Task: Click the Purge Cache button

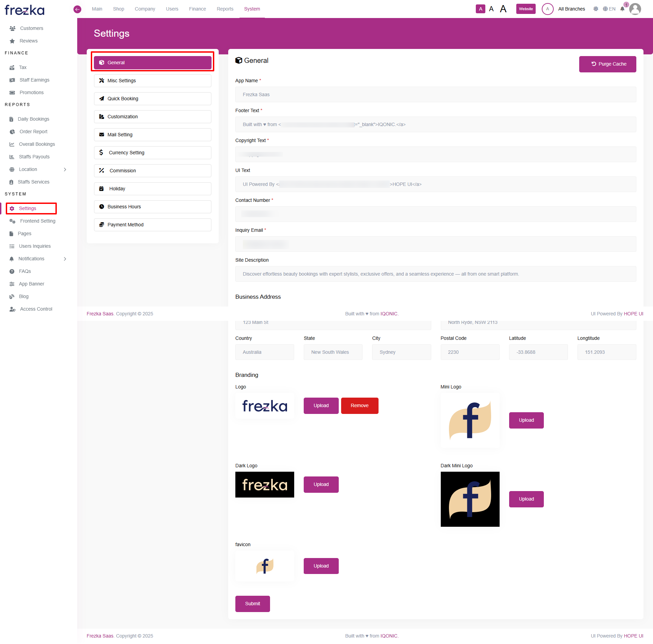Action: coord(607,64)
